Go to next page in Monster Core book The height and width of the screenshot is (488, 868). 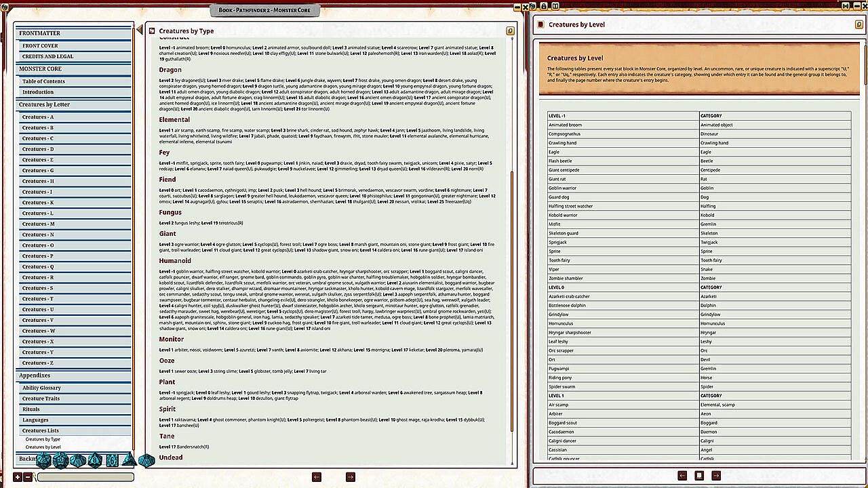[351, 477]
